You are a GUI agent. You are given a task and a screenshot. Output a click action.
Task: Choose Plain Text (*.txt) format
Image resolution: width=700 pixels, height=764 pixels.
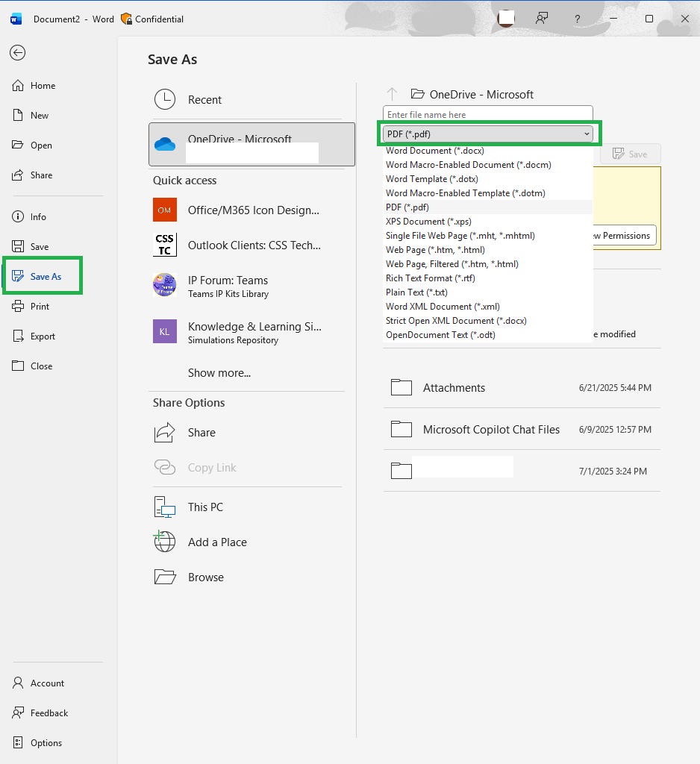tap(487, 292)
